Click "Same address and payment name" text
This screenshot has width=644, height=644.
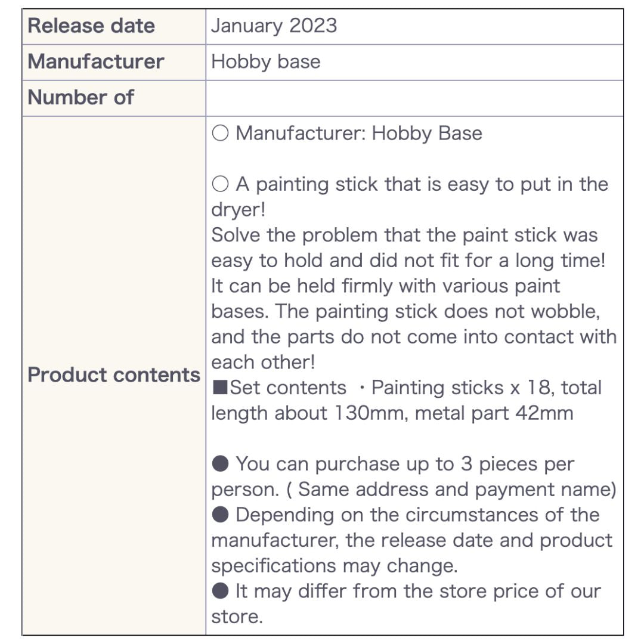pyautogui.click(x=456, y=490)
